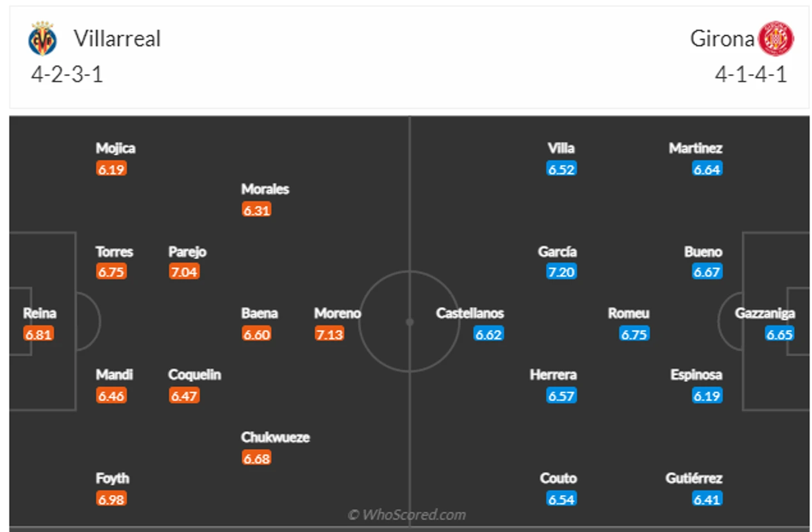The height and width of the screenshot is (532, 812).
Task: Click the Villarreal club crest icon
Action: (42, 38)
